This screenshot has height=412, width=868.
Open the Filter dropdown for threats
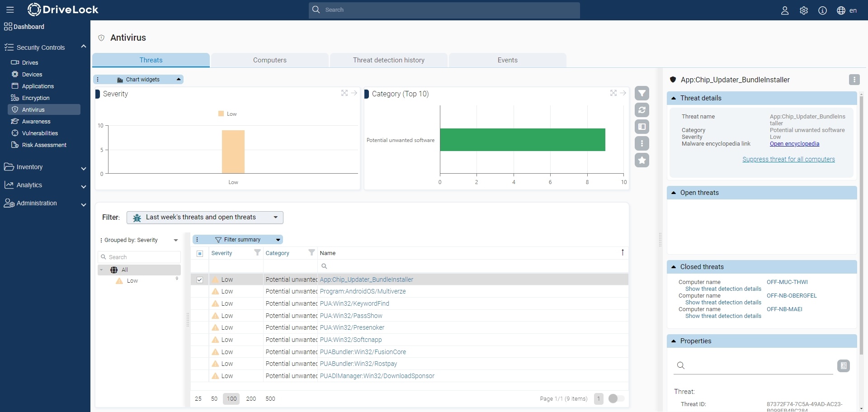point(205,218)
